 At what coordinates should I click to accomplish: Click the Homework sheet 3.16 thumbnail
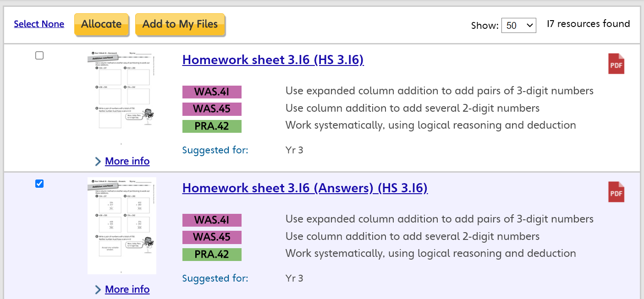(121, 98)
